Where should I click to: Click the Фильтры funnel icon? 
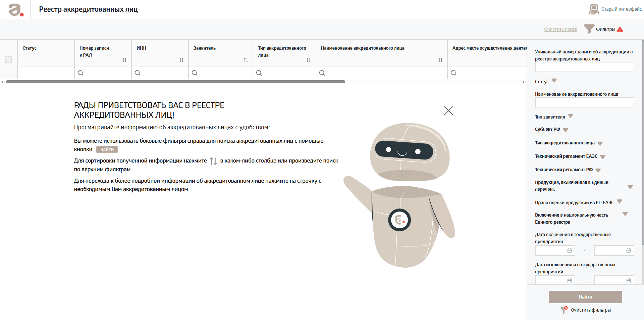click(x=589, y=29)
